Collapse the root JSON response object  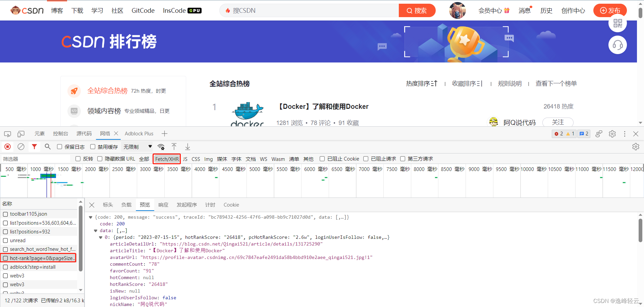[x=91, y=217]
